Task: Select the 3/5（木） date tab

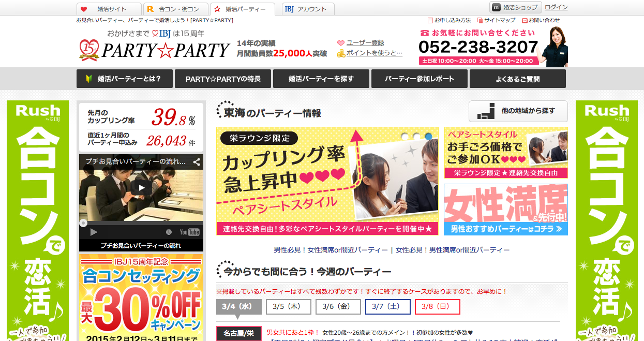Action: [x=289, y=306]
